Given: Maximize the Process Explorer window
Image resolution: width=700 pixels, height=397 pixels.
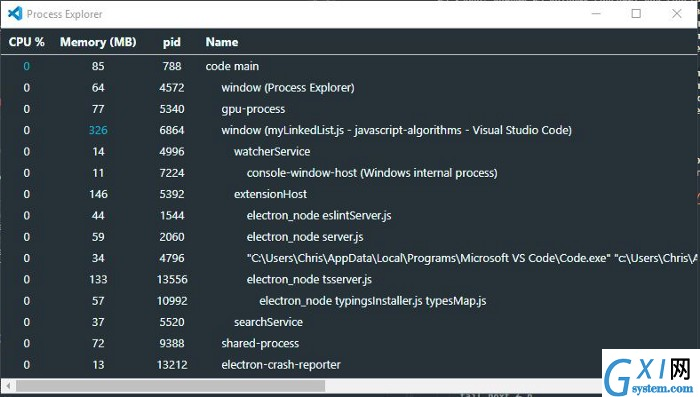Looking at the screenshot, I should point(636,14).
